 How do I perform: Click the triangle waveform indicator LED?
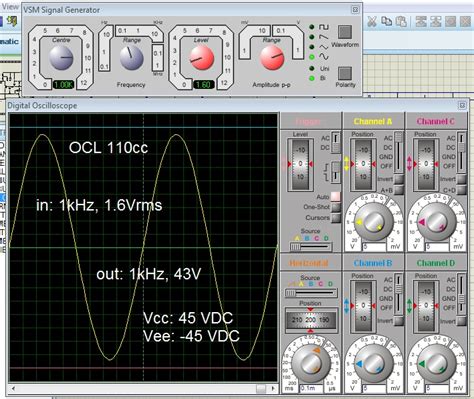pyautogui.click(x=312, y=47)
